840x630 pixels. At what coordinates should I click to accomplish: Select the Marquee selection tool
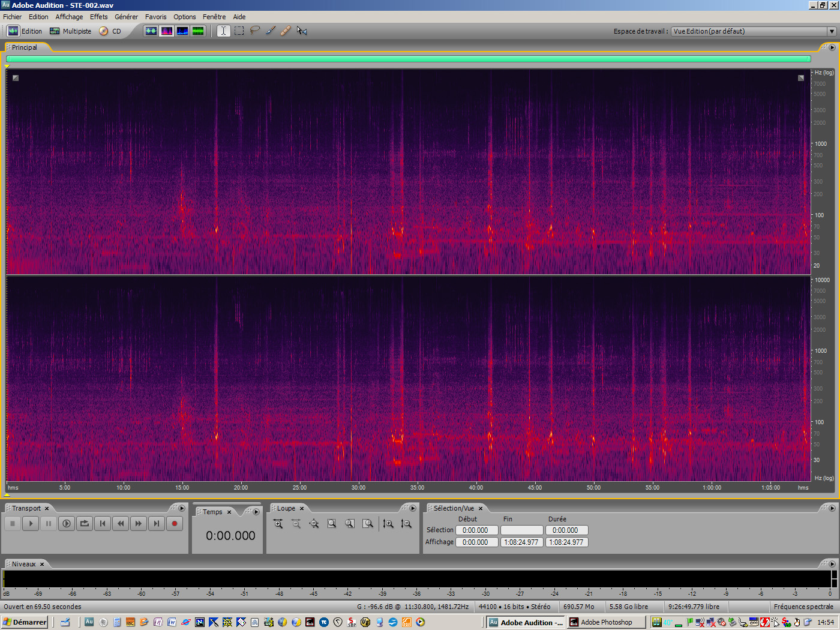238,31
